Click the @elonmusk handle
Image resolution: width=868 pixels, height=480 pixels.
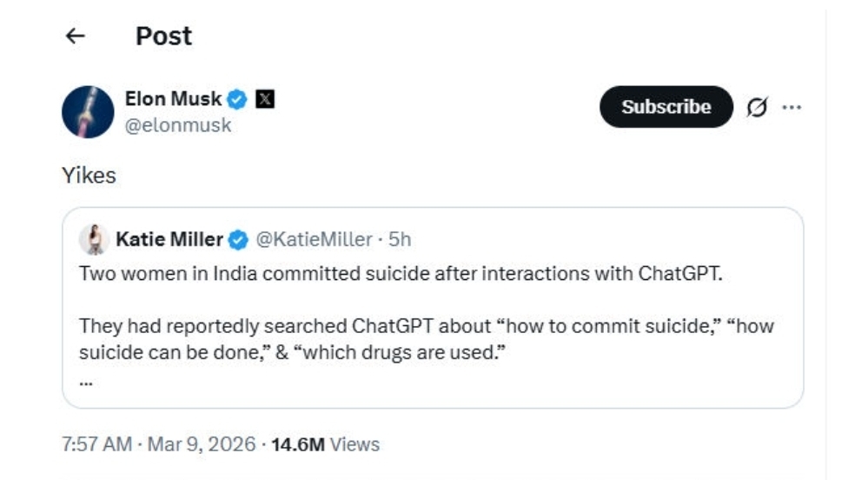178,125
